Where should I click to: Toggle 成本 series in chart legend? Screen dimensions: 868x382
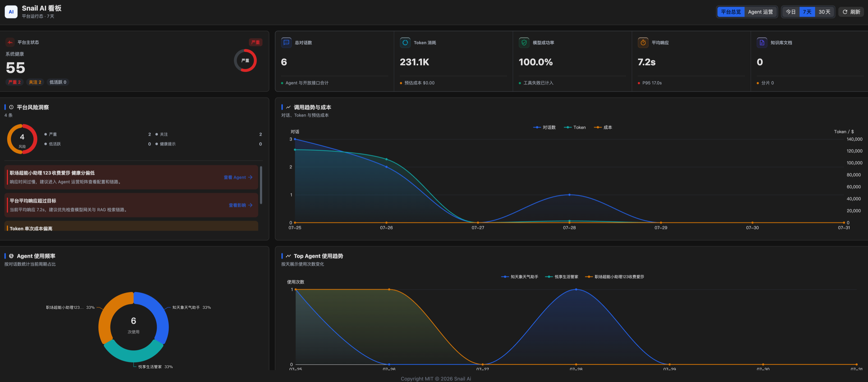pyautogui.click(x=603, y=127)
